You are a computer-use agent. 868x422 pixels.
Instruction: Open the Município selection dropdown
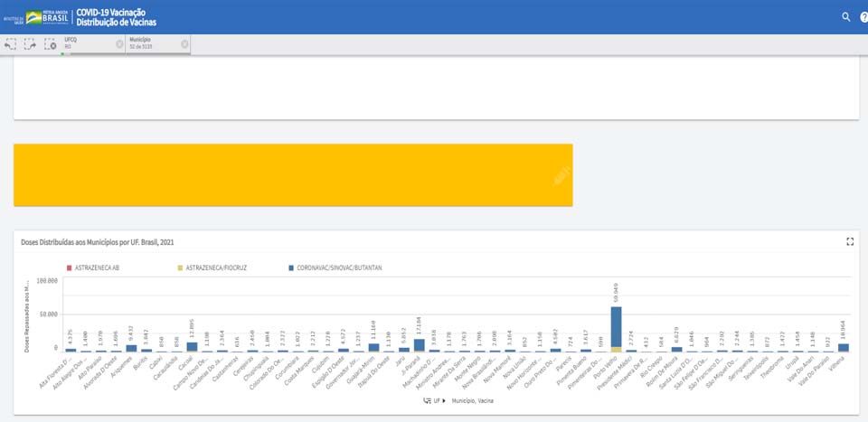click(152, 44)
